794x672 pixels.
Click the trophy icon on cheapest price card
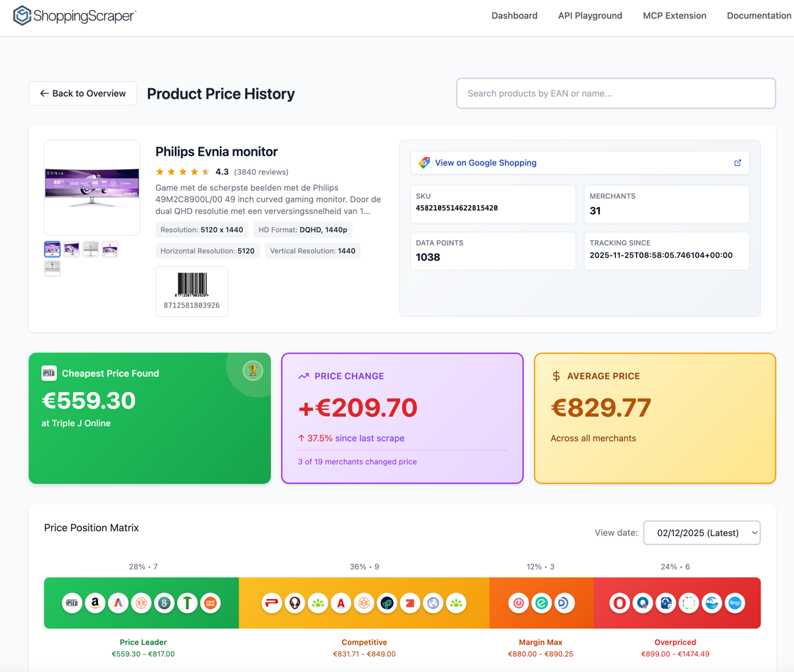(253, 370)
